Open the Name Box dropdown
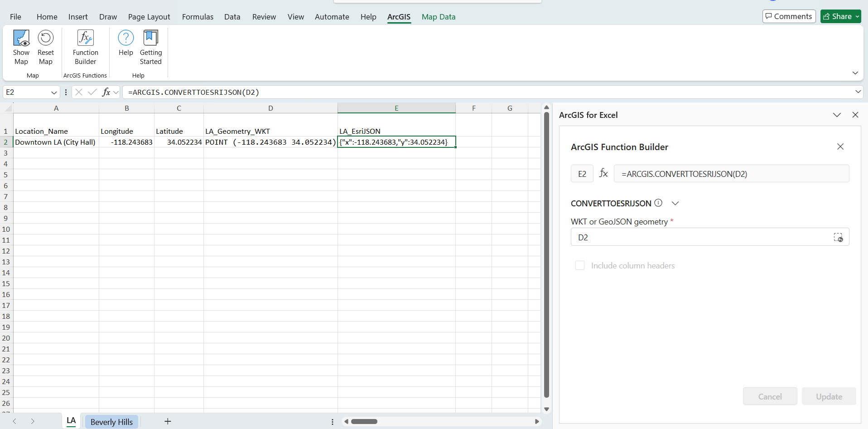 (x=54, y=93)
